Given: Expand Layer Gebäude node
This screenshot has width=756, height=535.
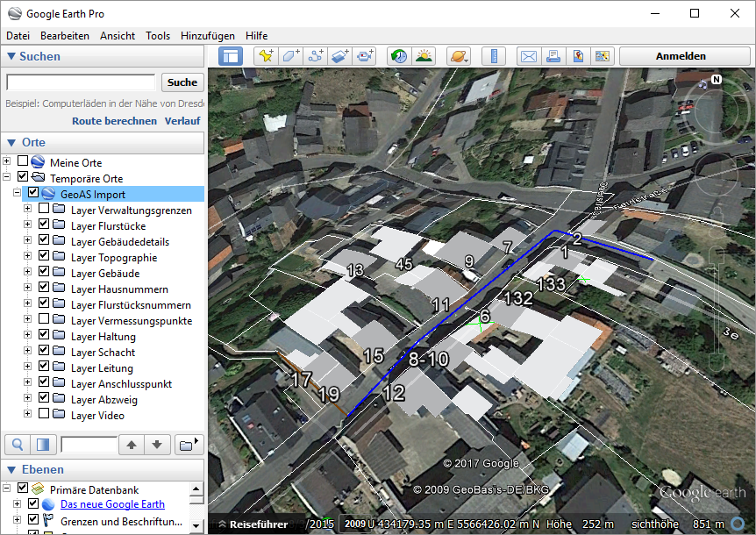Looking at the screenshot, I should (x=27, y=271).
